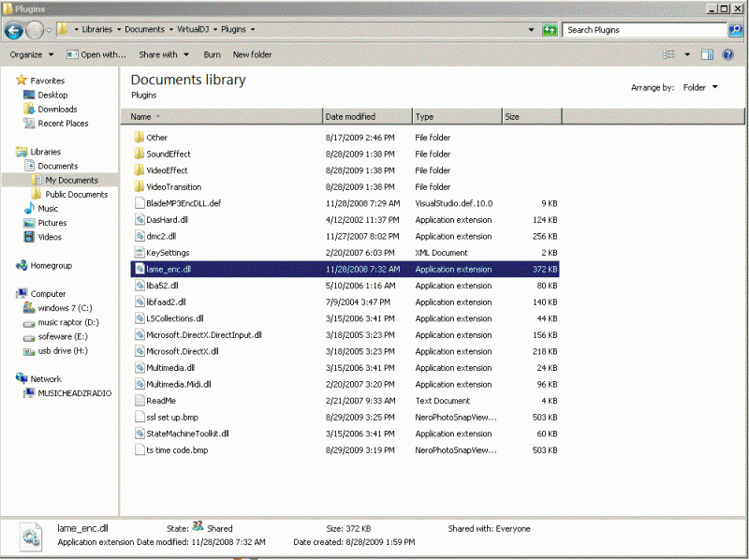749x560 pixels.
Task: Click inside the Search Plugins field
Action: click(644, 30)
